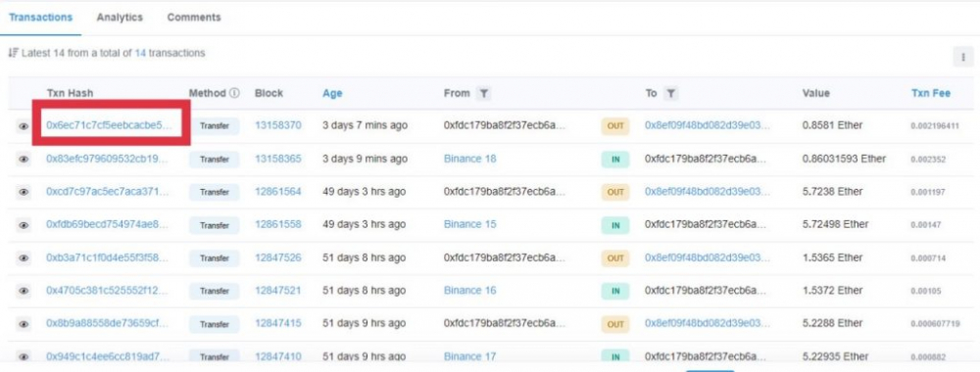Click the Method info circle icon
This screenshot has height=372, width=980.
pyautogui.click(x=234, y=93)
